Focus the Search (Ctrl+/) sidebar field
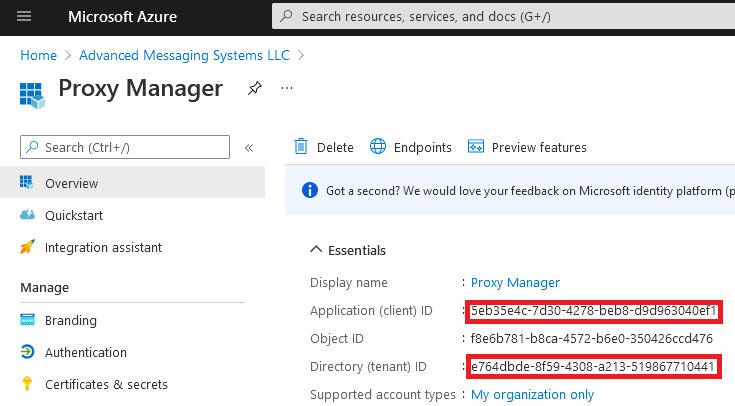735x406 pixels. point(125,147)
